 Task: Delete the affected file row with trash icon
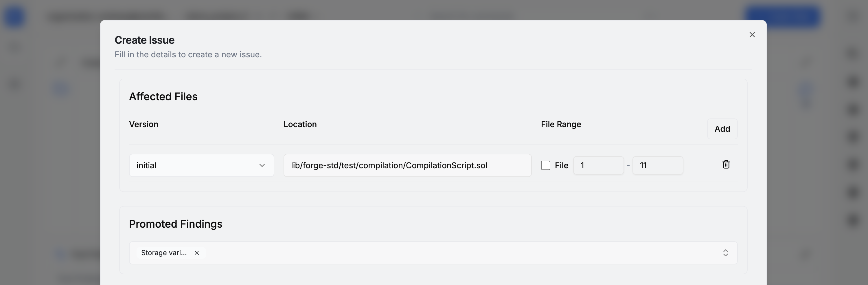pyautogui.click(x=726, y=165)
